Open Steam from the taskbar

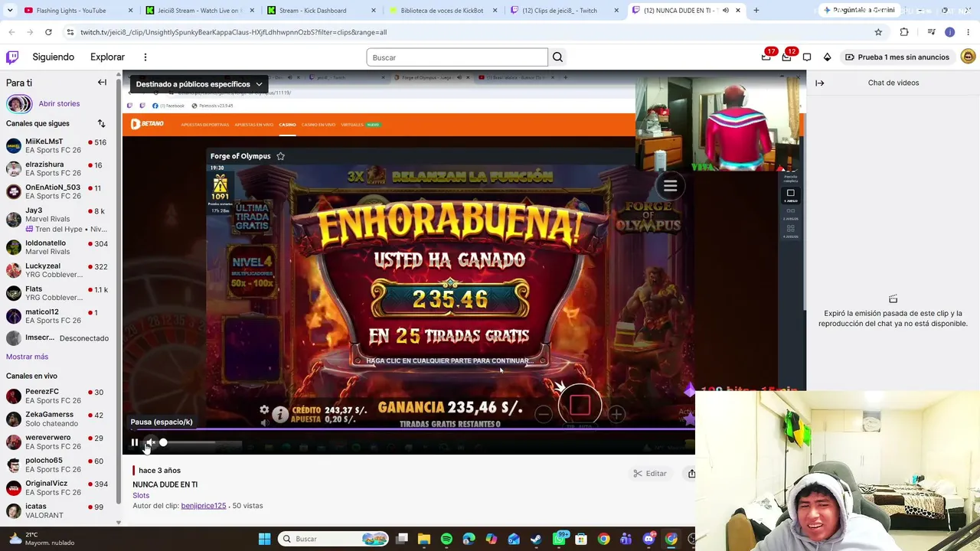pos(536,539)
